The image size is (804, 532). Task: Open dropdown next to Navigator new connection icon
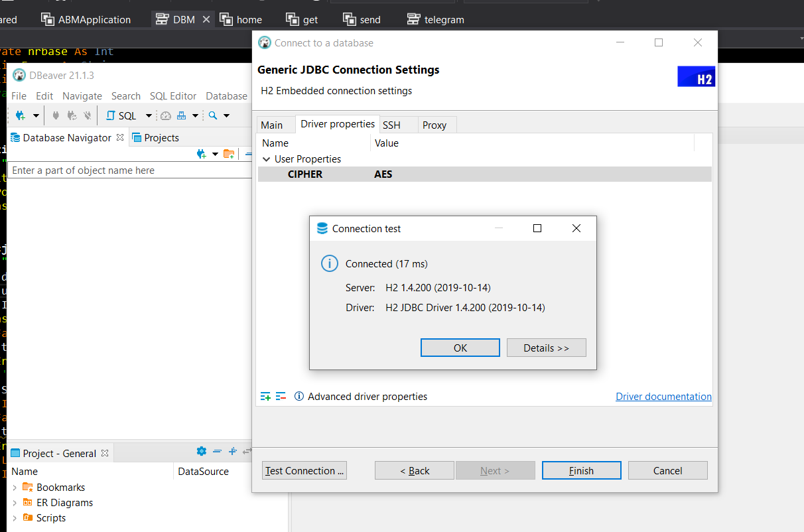pos(215,155)
